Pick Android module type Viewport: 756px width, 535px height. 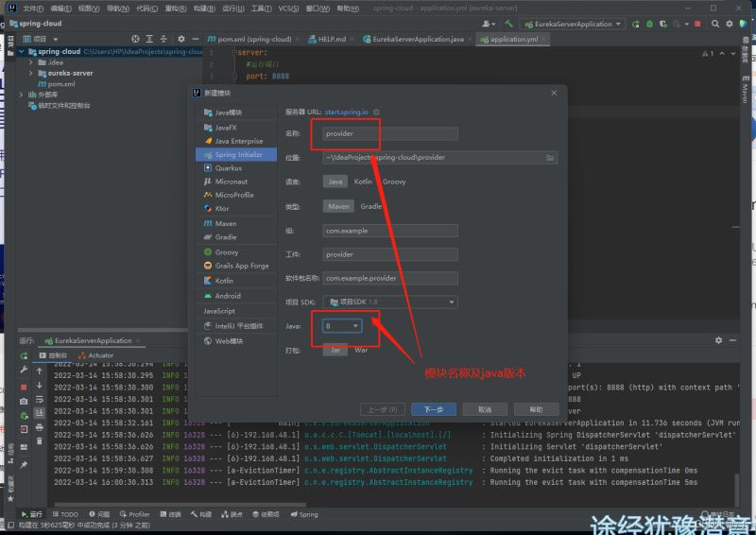point(227,296)
